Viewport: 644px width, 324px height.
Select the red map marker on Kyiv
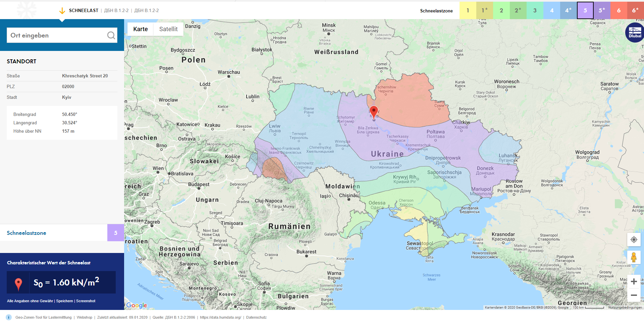pyautogui.click(x=374, y=111)
